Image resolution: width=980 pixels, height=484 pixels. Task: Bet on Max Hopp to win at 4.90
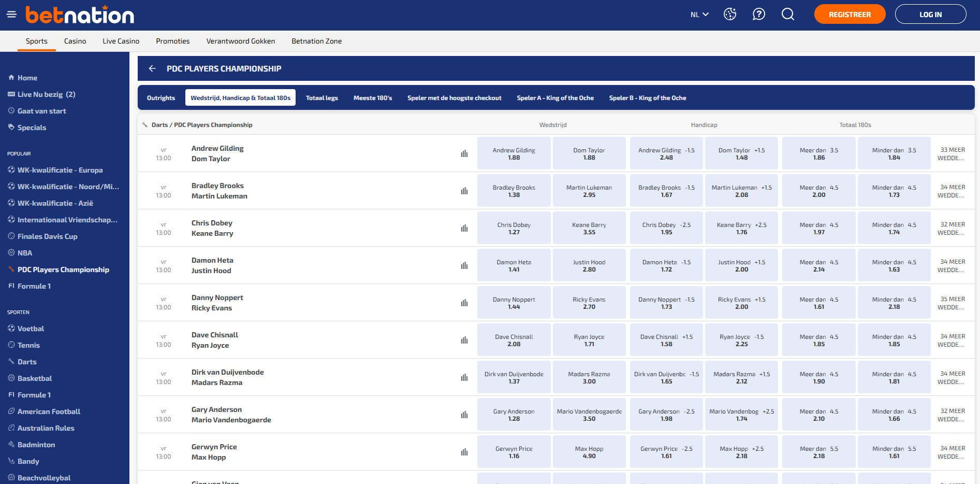589,452
